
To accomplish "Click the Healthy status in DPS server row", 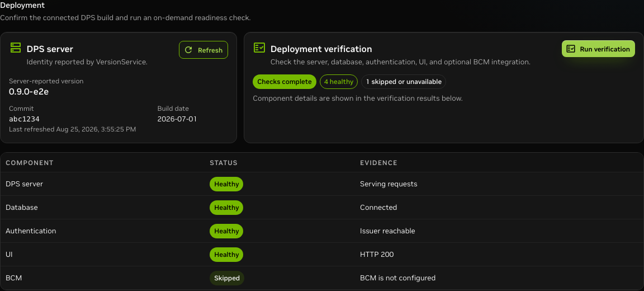I will 226,184.
